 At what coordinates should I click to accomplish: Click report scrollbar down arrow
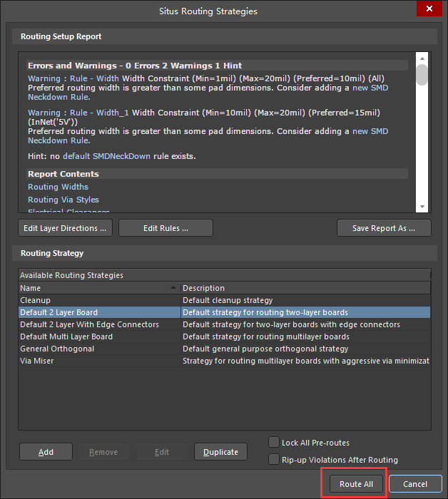click(x=422, y=207)
